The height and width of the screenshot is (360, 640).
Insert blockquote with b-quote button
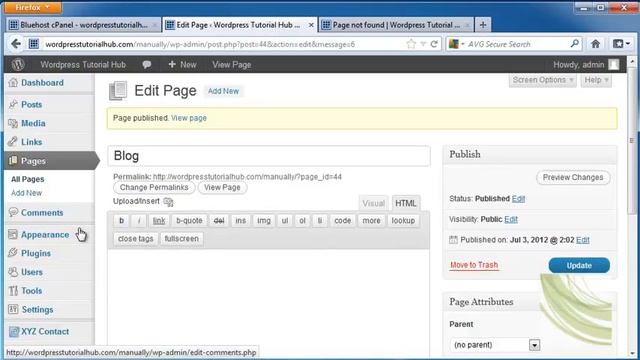point(189,221)
